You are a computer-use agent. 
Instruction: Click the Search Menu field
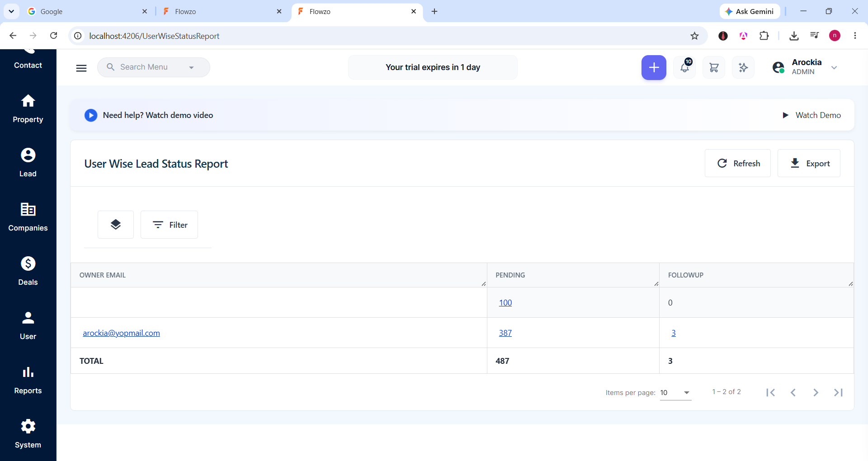[153, 67]
